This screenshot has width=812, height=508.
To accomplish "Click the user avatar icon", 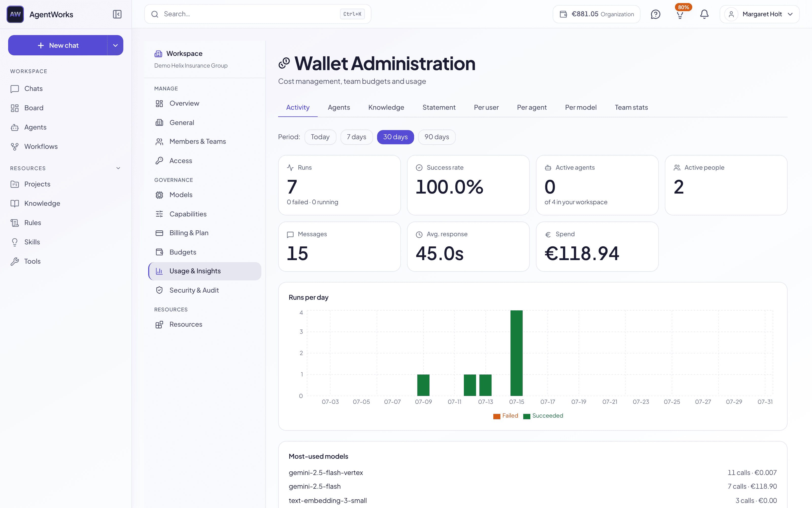I will 732,14.
